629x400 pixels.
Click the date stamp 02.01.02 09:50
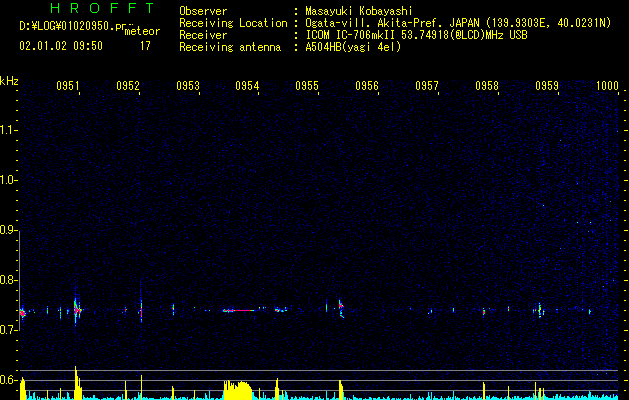click(x=61, y=45)
